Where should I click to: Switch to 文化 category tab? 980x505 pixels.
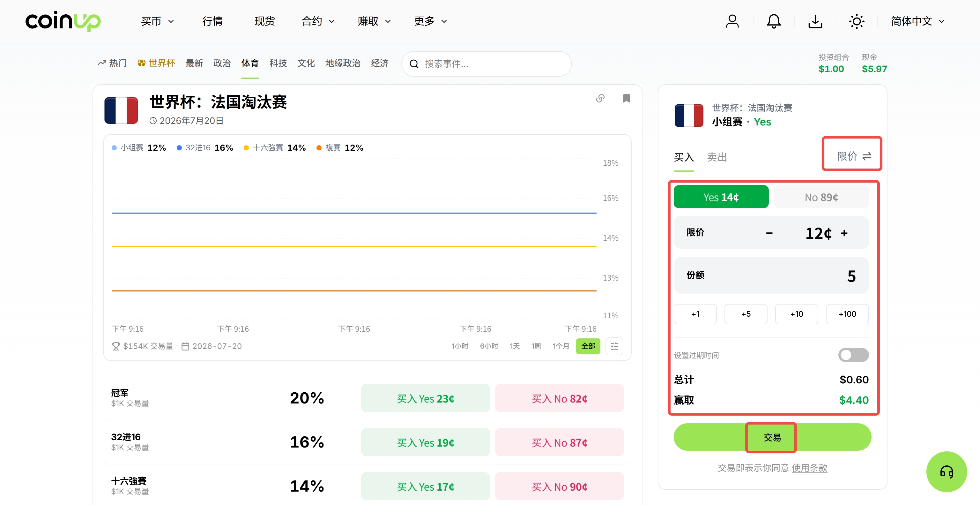point(306,63)
